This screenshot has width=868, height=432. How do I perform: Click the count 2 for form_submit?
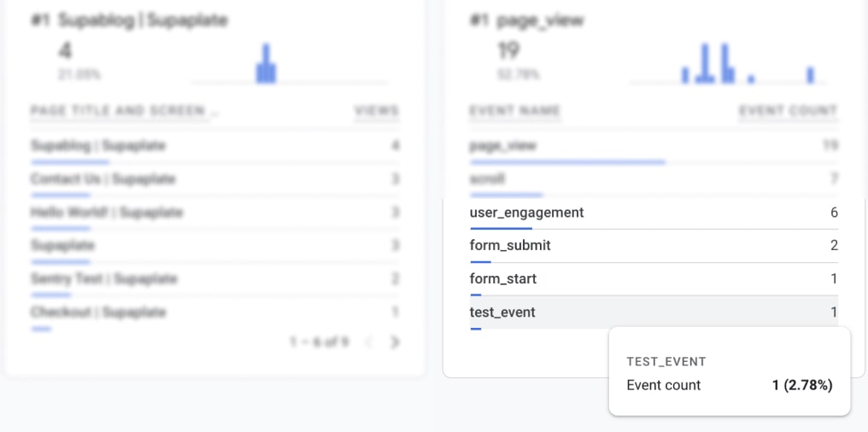[x=834, y=246]
